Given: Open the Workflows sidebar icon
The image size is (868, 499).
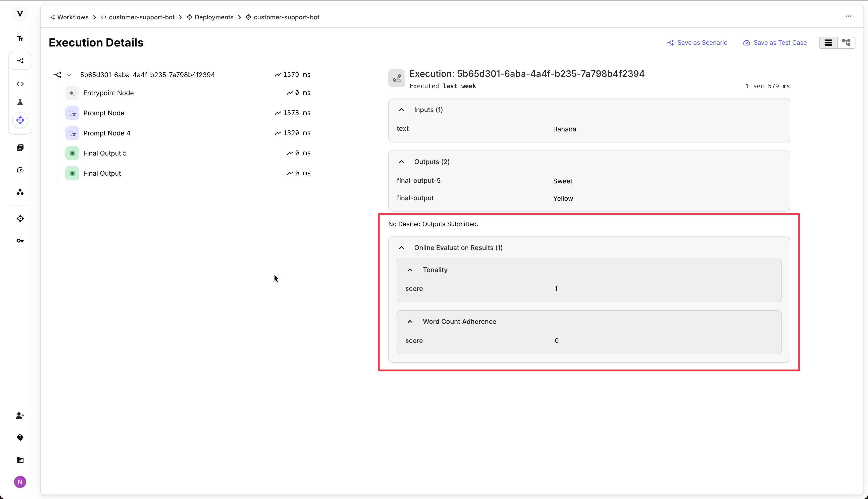Looking at the screenshot, I should [20, 61].
